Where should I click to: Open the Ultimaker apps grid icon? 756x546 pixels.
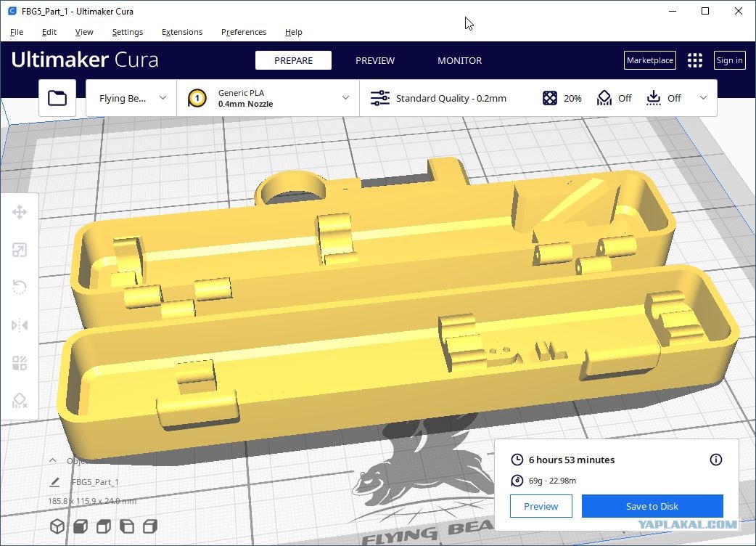pyautogui.click(x=695, y=60)
